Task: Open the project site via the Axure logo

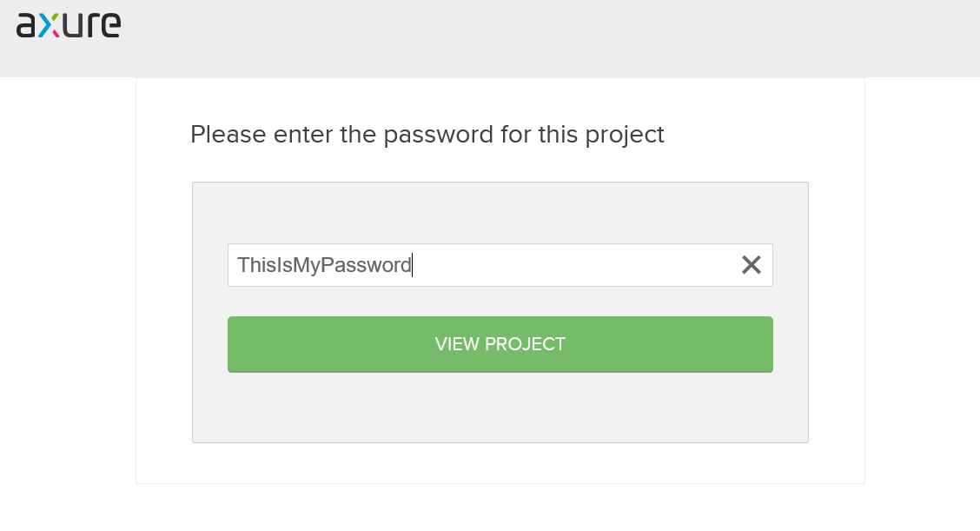Action: tap(69, 24)
